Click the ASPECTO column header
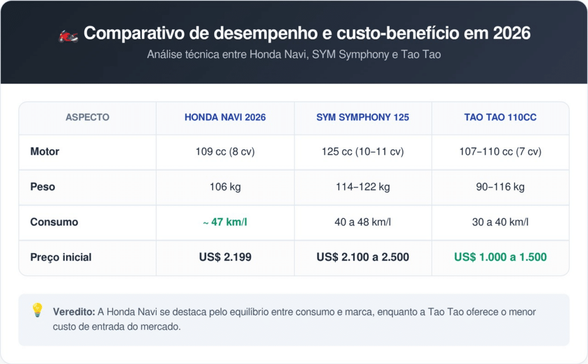The image size is (588, 364). [x=87, y=117]
